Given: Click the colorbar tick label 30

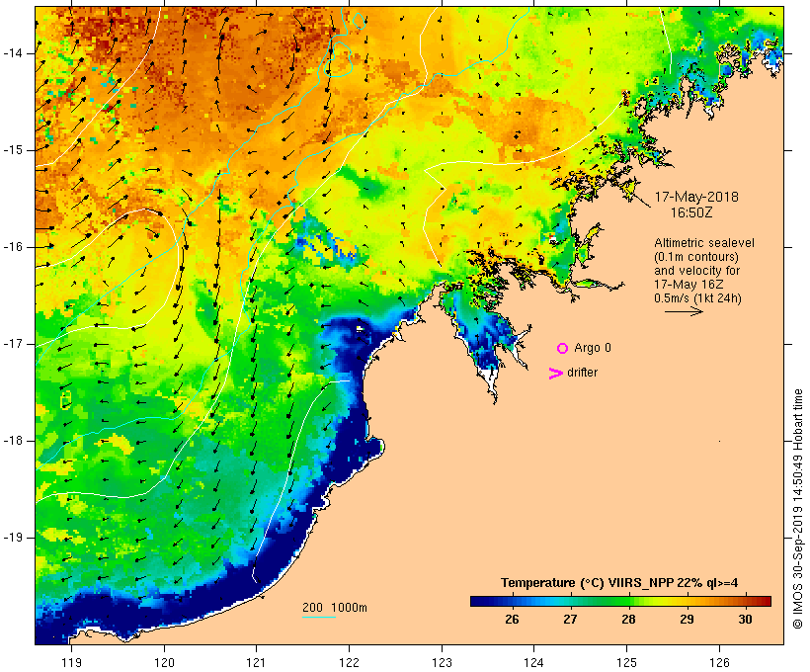Looking at the screenshot, I should (745, 620).
